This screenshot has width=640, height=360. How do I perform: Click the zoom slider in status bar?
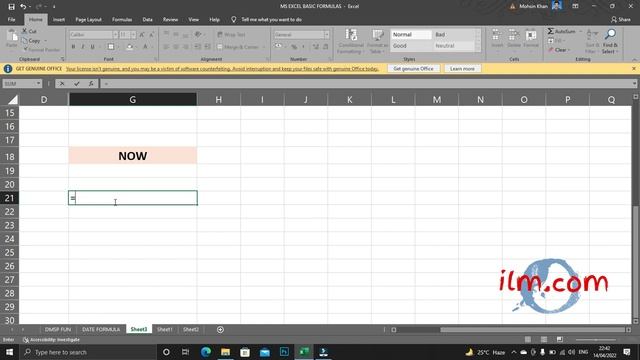596,340
